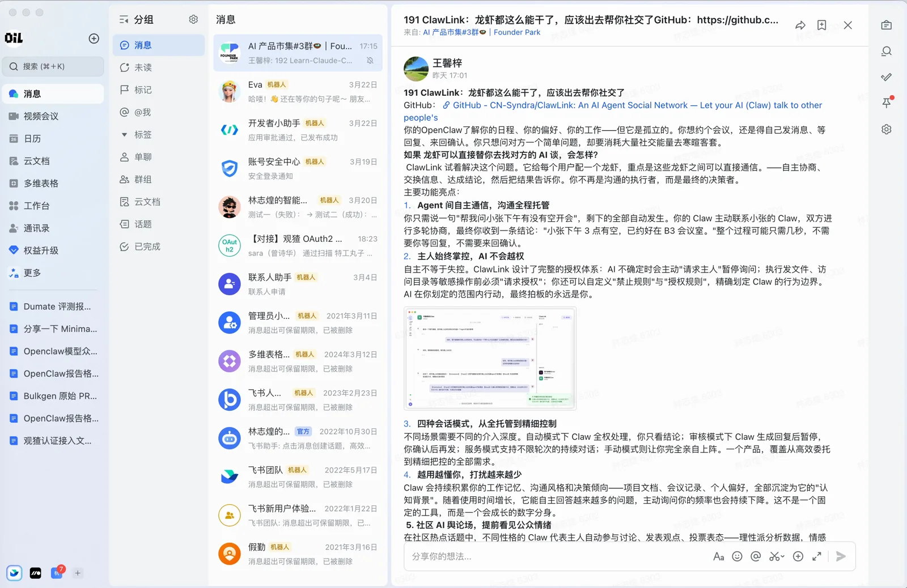The width and height of the screenshot is (907, 588).
Task: Expand the reply editor to full size
Action: coord(817,556)
